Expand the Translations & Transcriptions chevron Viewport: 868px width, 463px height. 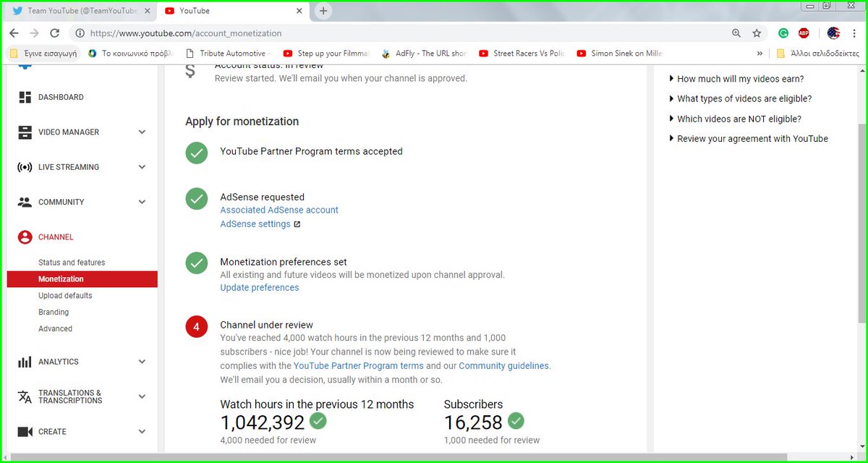coord(142,396)
